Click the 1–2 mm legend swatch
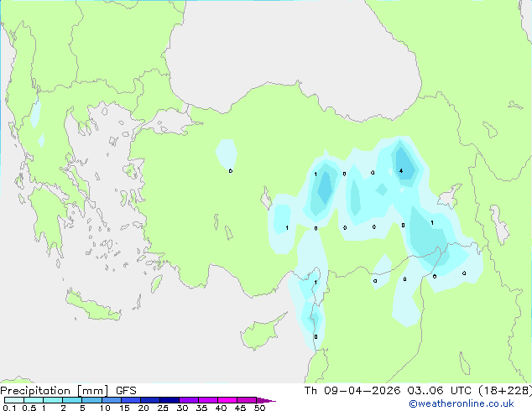 click(53, 400)
